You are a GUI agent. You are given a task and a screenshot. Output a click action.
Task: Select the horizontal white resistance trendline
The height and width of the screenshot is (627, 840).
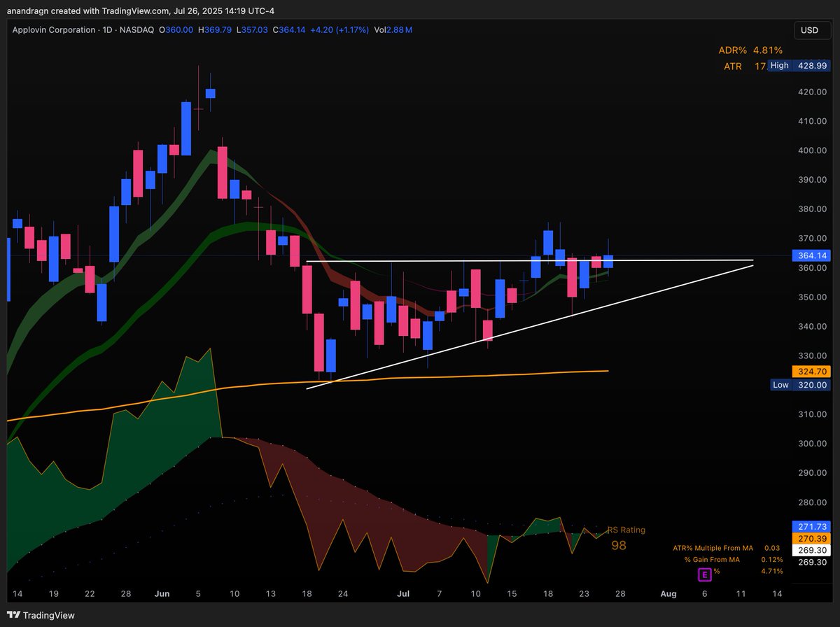530,261
